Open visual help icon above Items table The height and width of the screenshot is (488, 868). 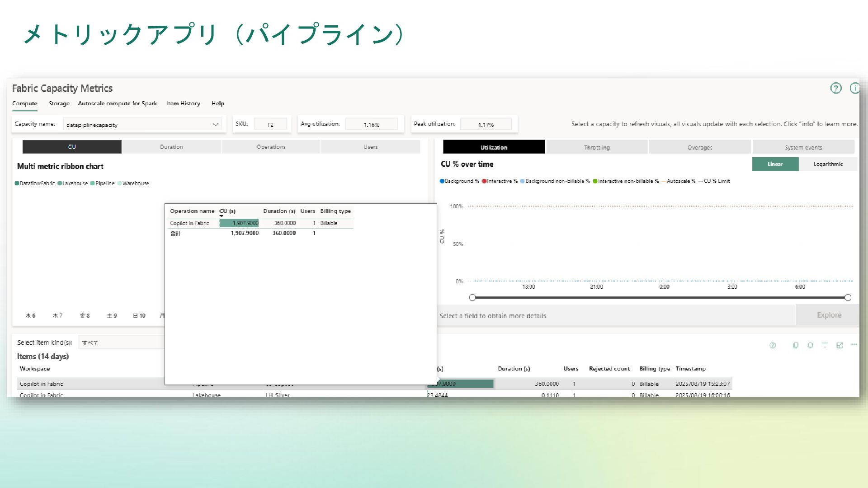pyautogui.click(x=773, y=345)
